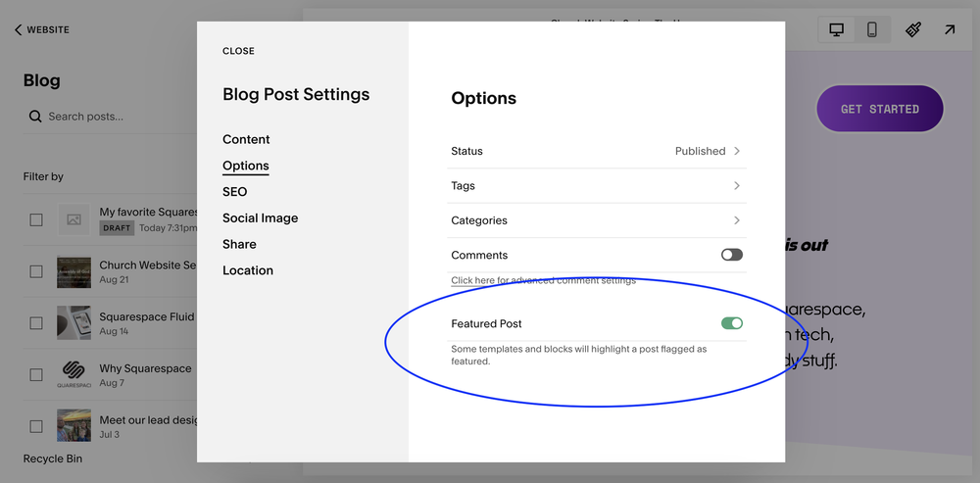Open the Location settings tab
This screenshot has height=483, width=980.
click(x=248, y=270)
